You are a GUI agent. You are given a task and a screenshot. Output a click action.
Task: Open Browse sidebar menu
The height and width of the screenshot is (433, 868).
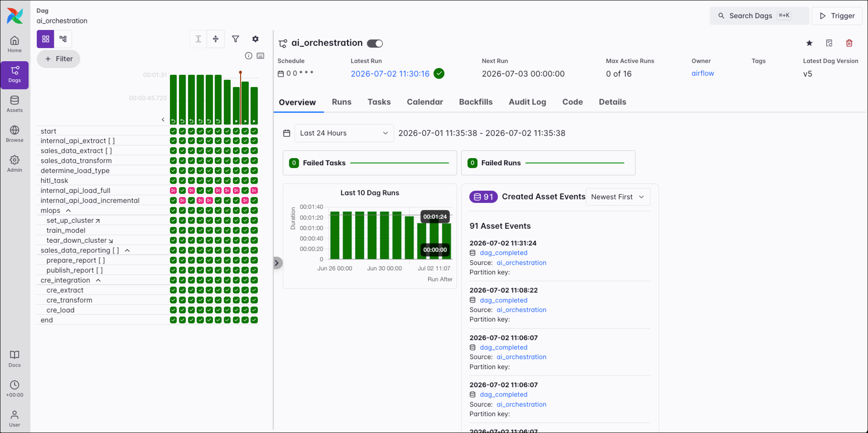tap(15, 134)
